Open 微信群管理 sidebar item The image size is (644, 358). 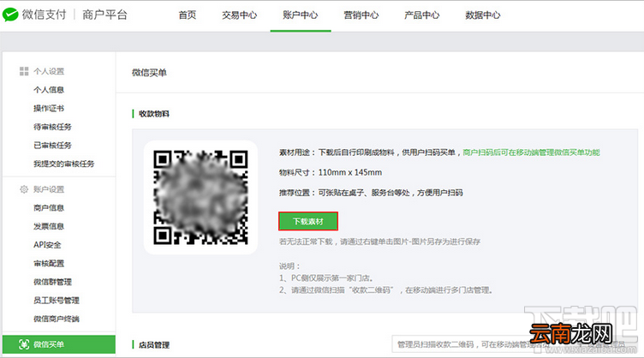pos(52,282)
